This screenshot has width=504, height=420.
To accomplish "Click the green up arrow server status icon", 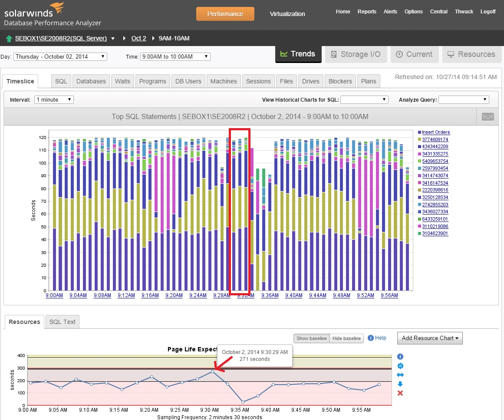I will (9, 39).
